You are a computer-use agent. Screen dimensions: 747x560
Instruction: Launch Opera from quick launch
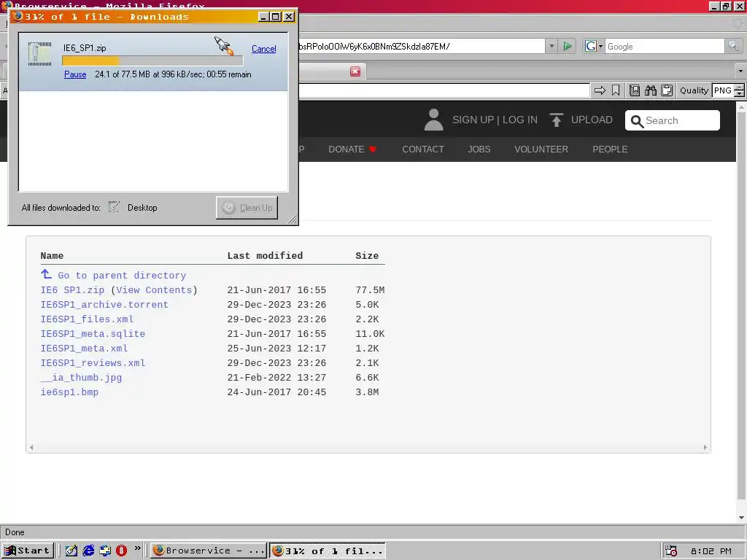click(122, 551)
